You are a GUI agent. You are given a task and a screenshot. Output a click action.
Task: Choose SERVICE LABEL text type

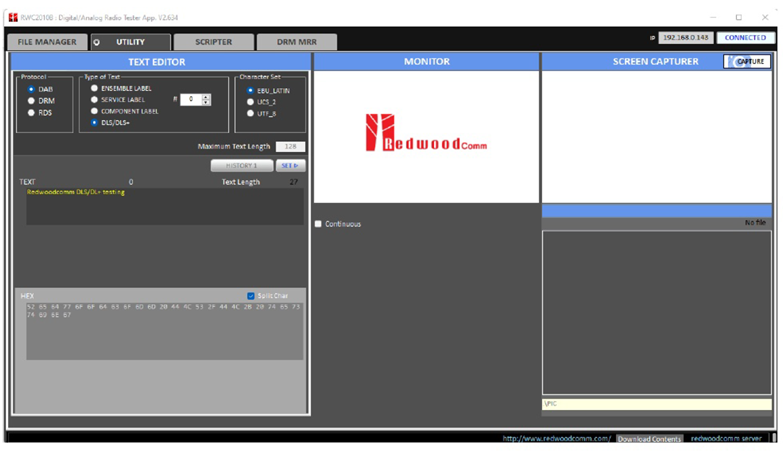pos(94,99)
